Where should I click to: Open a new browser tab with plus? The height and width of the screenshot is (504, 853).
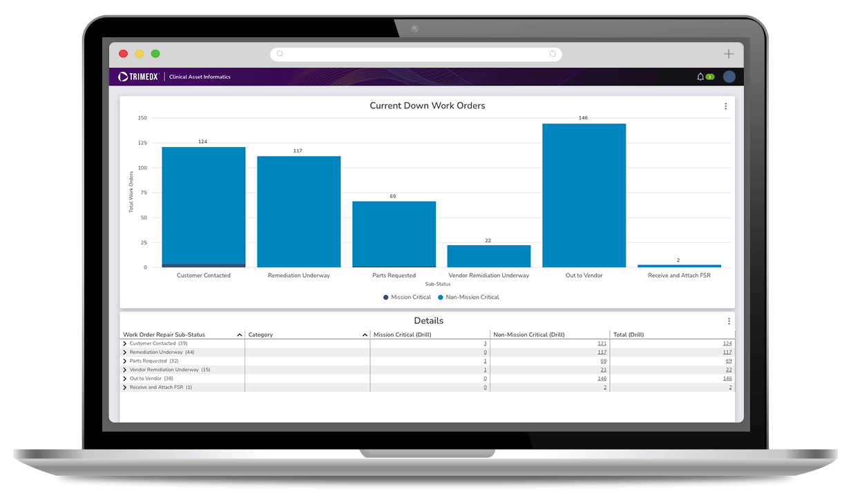(x=728, y=54)
